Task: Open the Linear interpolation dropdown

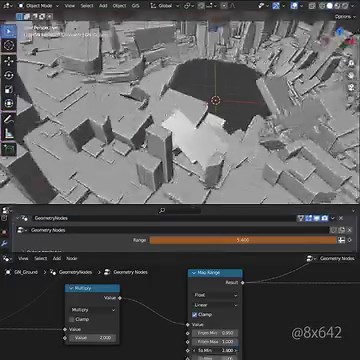Action: click(x=215, y=305)
